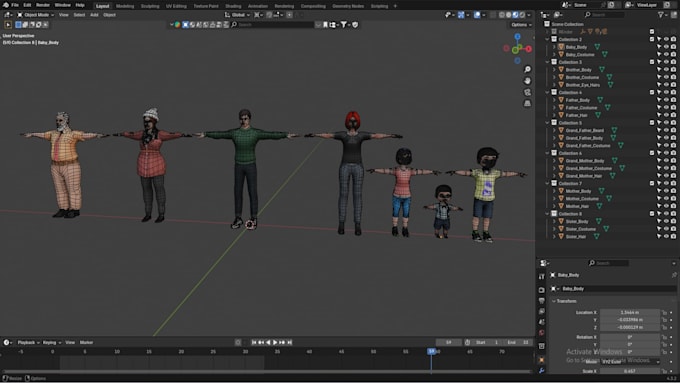Image resolution: width=680 pixels, height=383 pixels.
Task: Expand Sister_Body tree row
Action: pyautogui.click(x=554, y=221)
